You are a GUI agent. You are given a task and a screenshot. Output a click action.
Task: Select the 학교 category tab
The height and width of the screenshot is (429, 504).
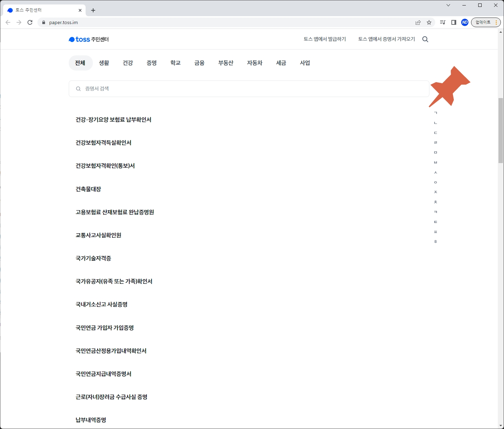pos(176,63)
